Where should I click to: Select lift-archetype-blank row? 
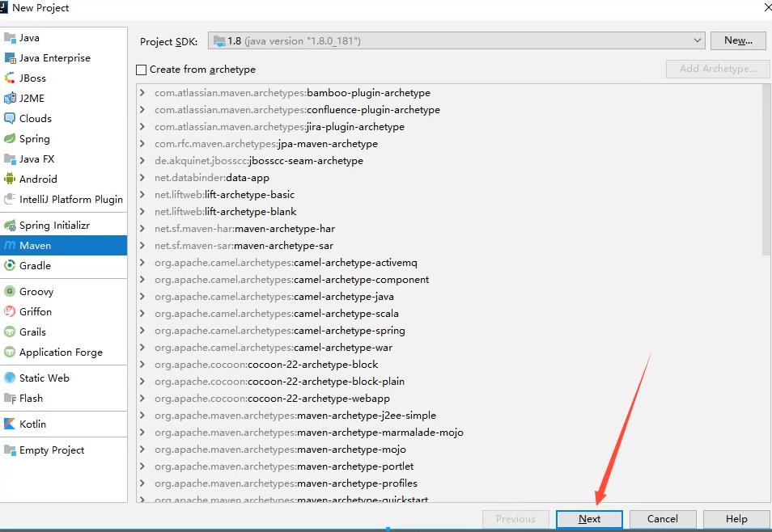(x=449, y=211)
